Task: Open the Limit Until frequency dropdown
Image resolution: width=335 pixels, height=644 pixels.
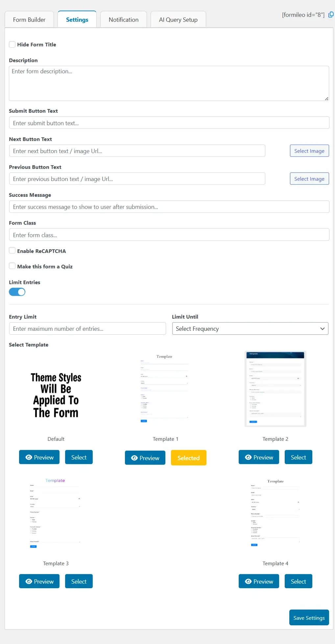Action: click(250, 329)
